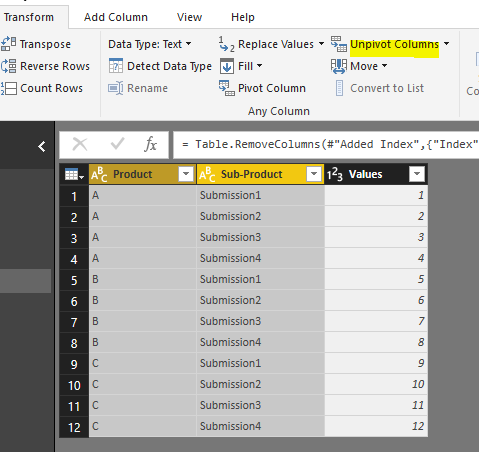Viewport: 479px width, 452px height.
Task: Click the Fill down-arrow icon
Action: coord(227,66)
